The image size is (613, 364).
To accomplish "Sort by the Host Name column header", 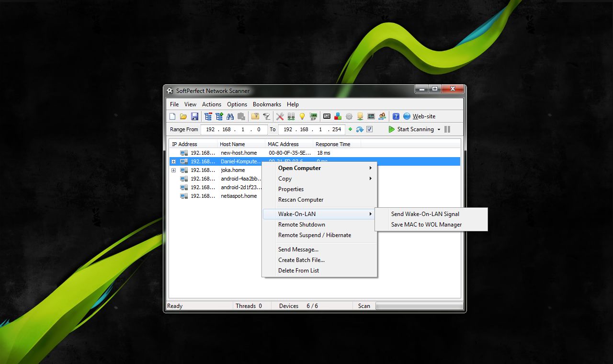I will click(x=241, y=144).
